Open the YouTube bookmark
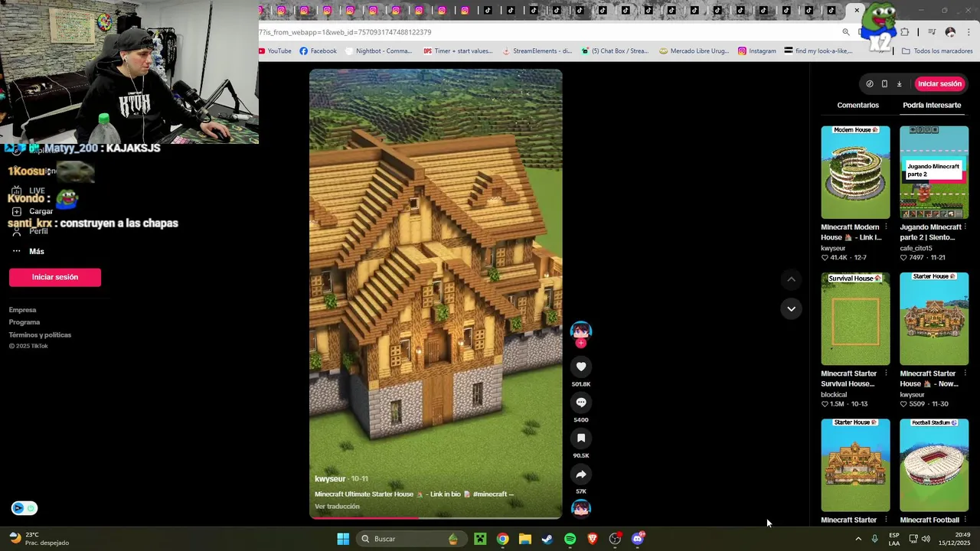The height and width of the screenshot is (551, 980). tap(276, 51)
